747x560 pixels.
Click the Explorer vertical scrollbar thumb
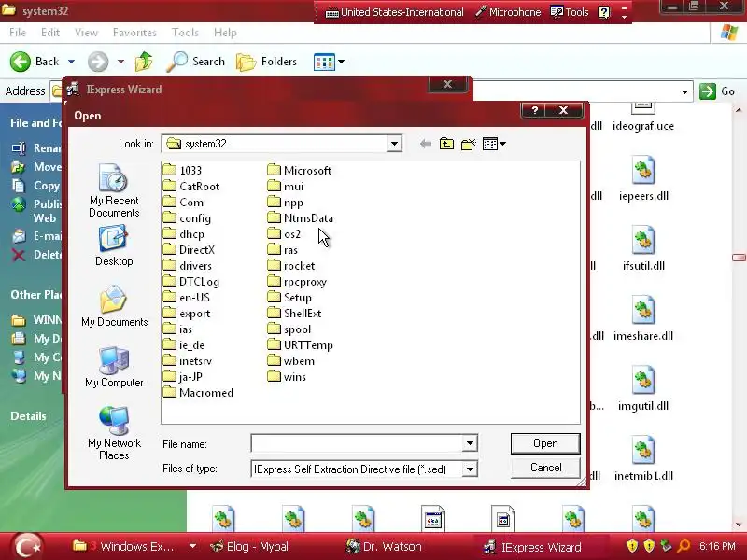pos(739,258)
